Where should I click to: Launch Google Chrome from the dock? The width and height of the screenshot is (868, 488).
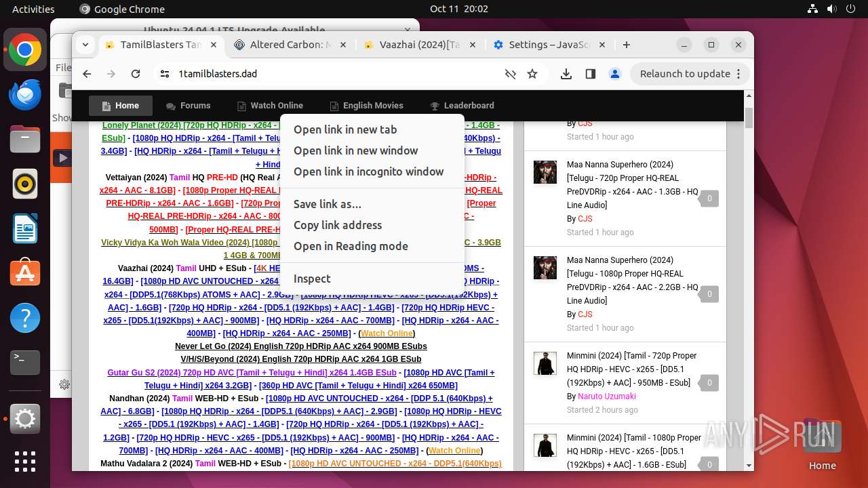pyautogui.click(x=25, y=50)
